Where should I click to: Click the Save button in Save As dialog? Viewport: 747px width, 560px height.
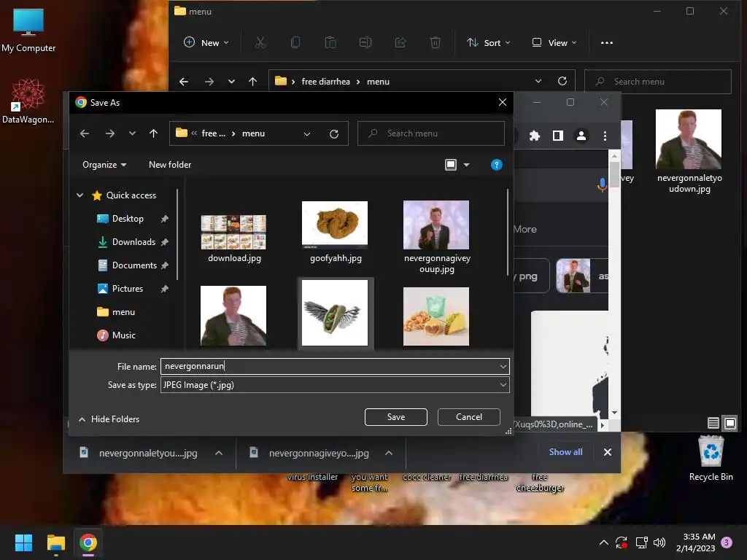point(395,416)
